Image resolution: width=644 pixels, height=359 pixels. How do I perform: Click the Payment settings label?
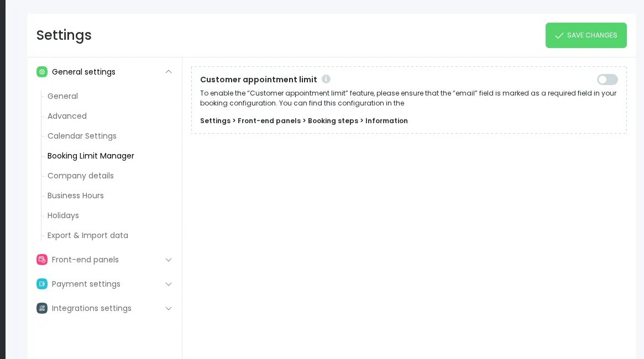[x=86, y=284]
